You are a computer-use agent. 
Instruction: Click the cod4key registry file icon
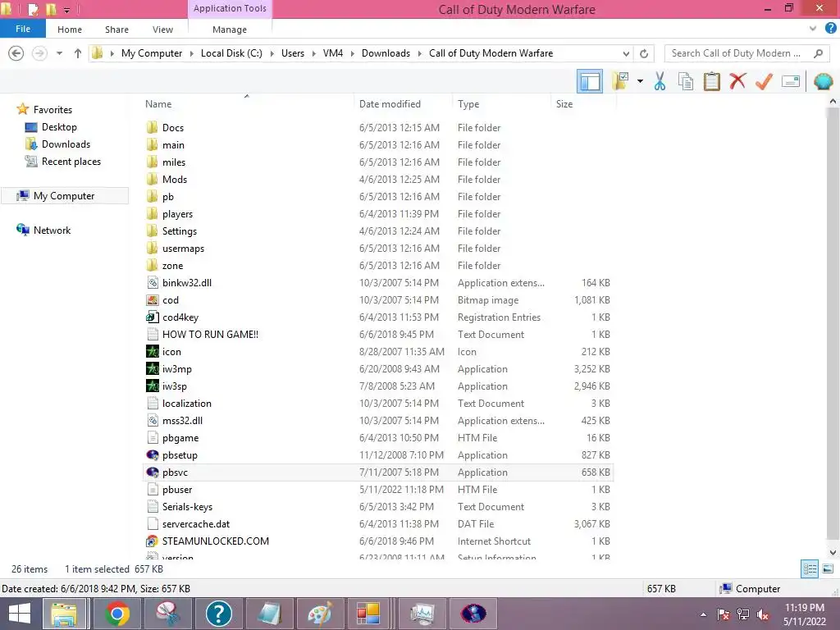tap(152, 317)
